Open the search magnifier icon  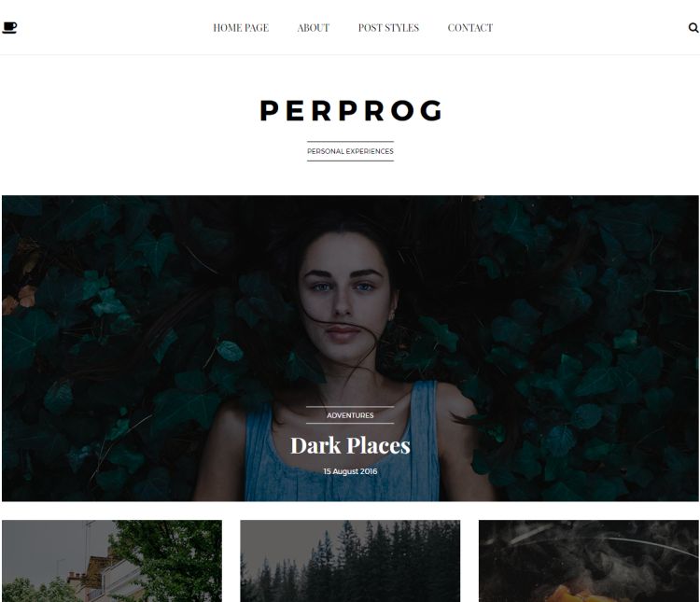coord(693,28)
